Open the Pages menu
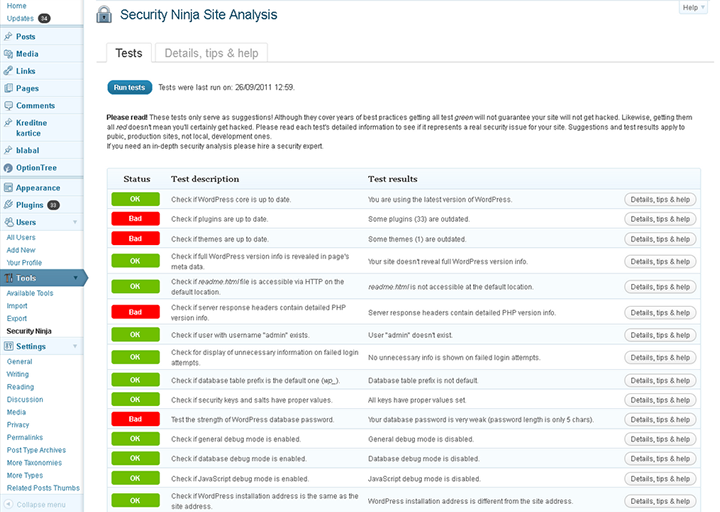The width and height of the screenshot is (720, 512). 27,89
